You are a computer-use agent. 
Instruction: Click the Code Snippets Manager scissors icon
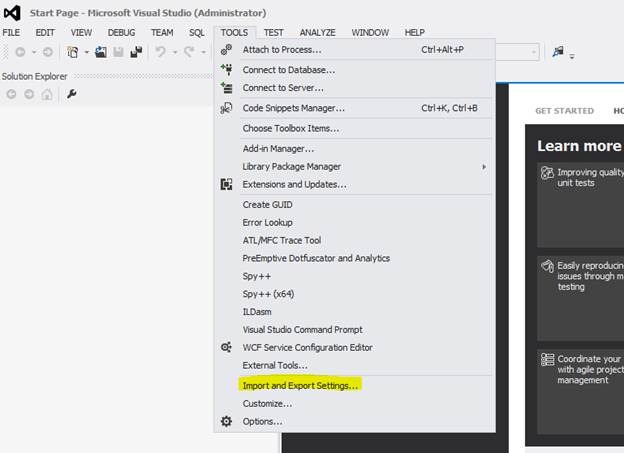226,108
